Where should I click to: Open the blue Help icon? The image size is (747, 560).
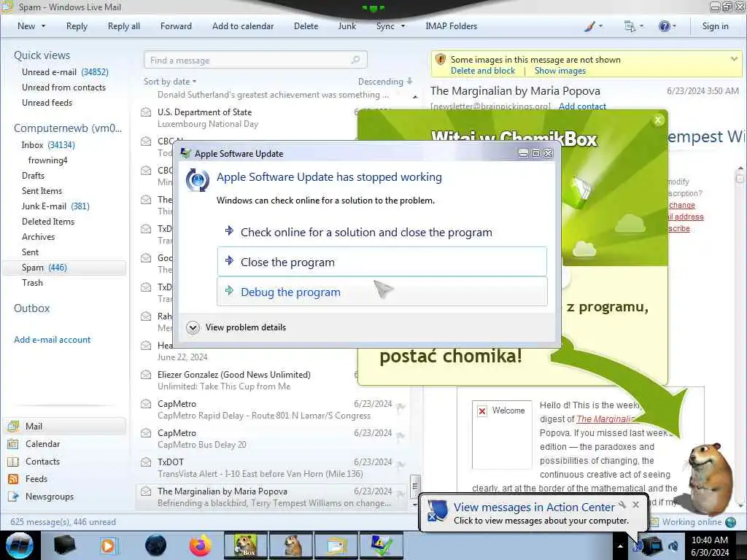[664, 27]
